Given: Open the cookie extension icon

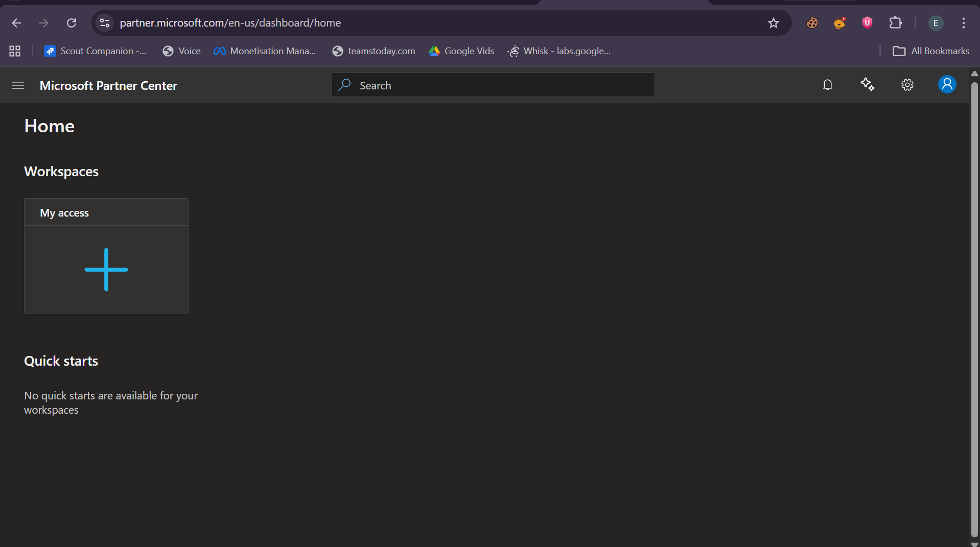Looking at the screenshot, I should click(x=812, y=23).
